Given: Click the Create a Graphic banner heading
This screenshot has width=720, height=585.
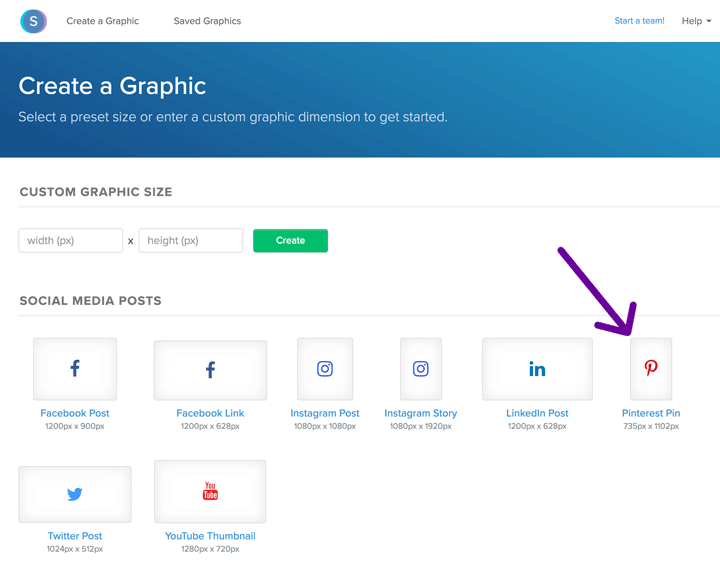Looking at the screenshot, I should click(x=112, y=86).
